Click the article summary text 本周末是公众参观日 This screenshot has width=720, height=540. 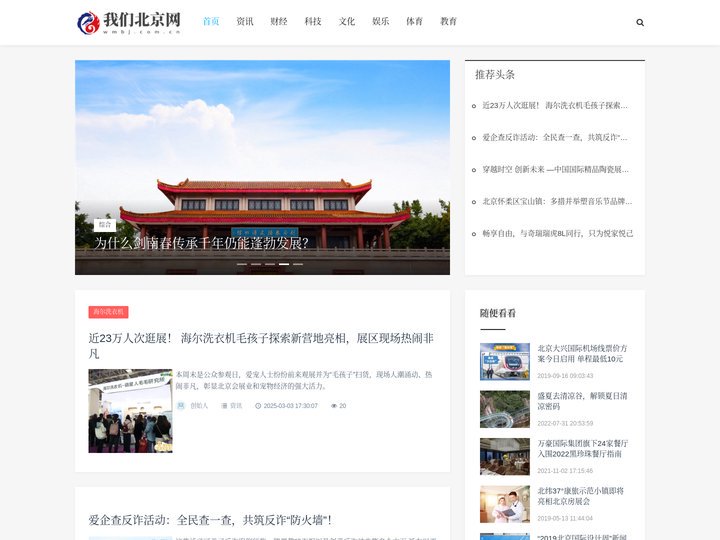point(304,380)
